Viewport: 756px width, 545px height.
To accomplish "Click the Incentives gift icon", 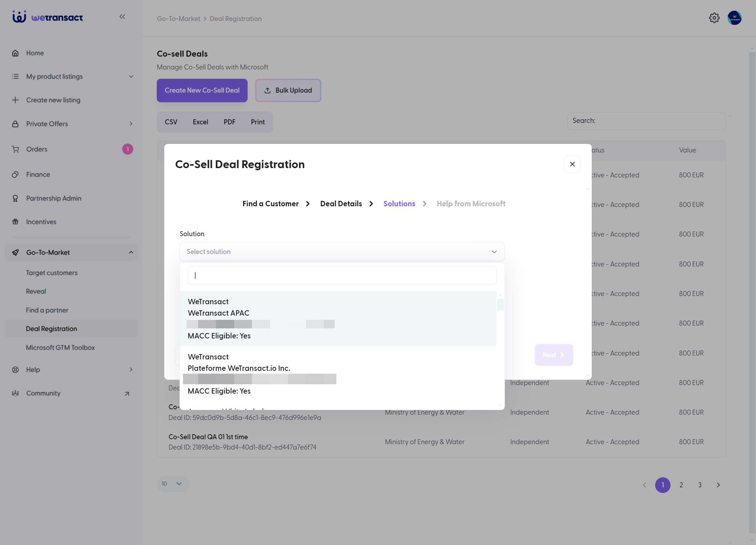I will coord(15,222).
